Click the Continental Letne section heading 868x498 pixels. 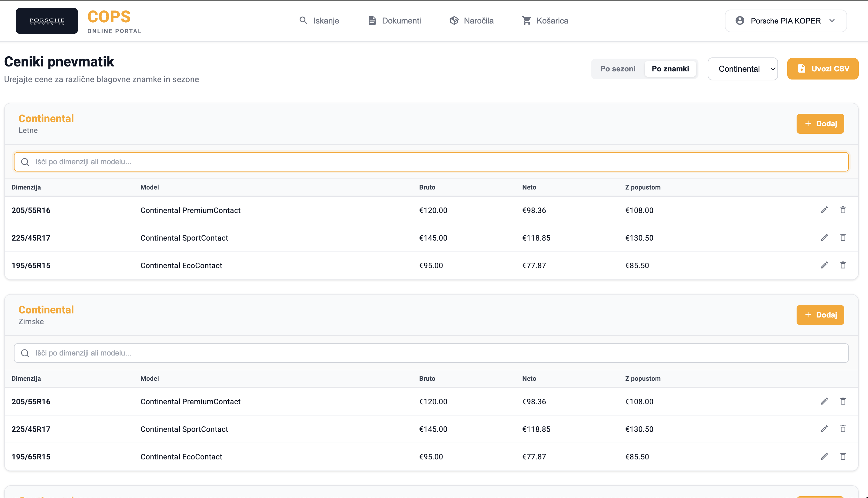click(46, 119)
